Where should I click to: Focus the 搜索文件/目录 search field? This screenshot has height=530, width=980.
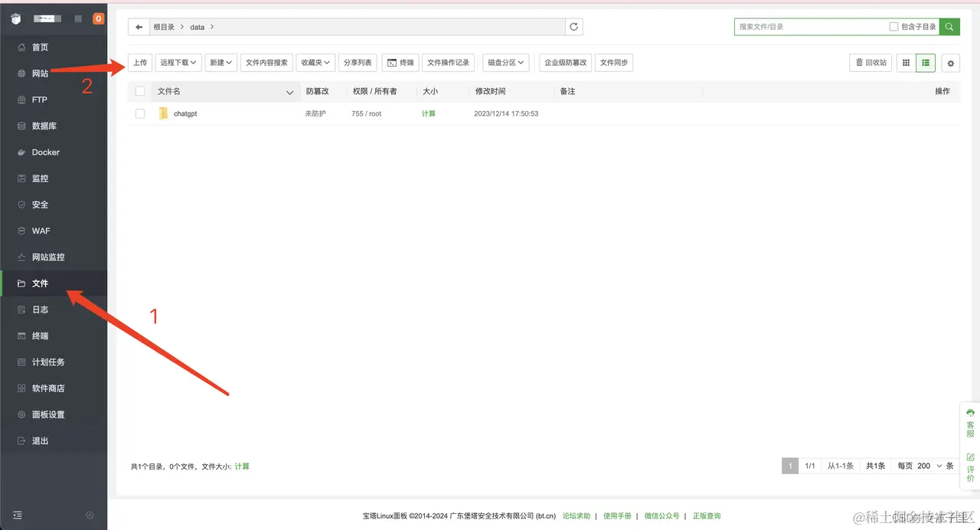[x=810, y=27]
